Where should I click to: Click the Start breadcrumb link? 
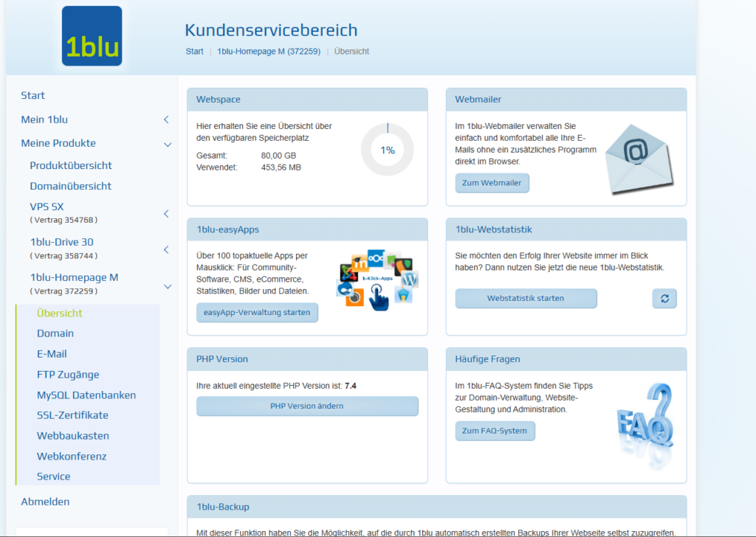[194, 52]
